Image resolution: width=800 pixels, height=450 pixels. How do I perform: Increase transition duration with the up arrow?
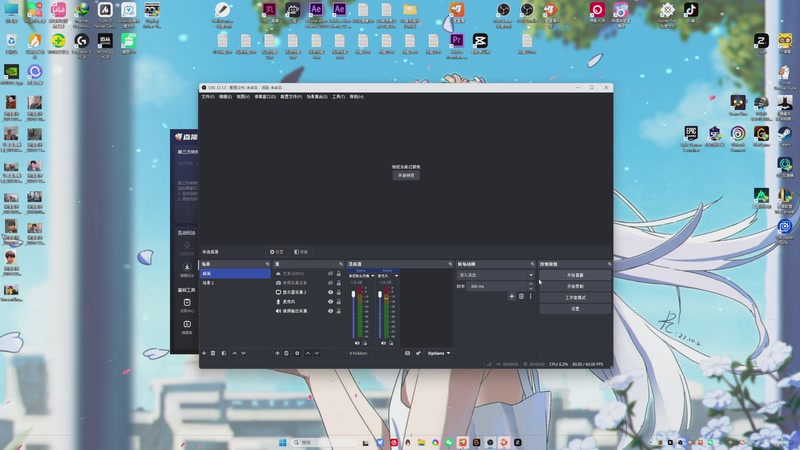(x=531, y=284)
